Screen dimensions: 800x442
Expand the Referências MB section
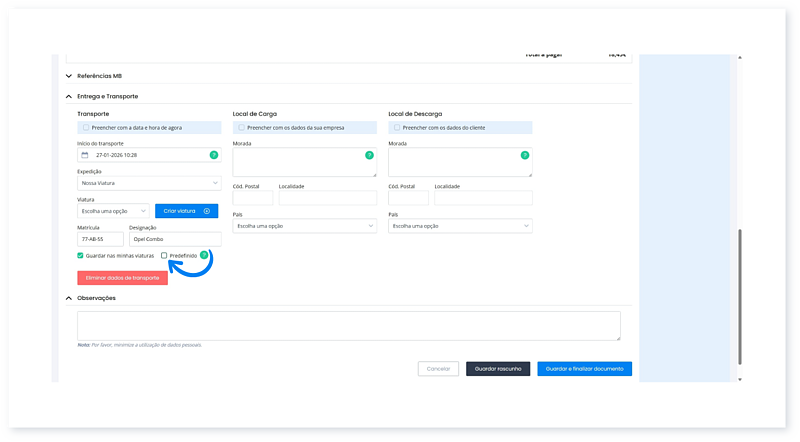[x=68, y=76]
